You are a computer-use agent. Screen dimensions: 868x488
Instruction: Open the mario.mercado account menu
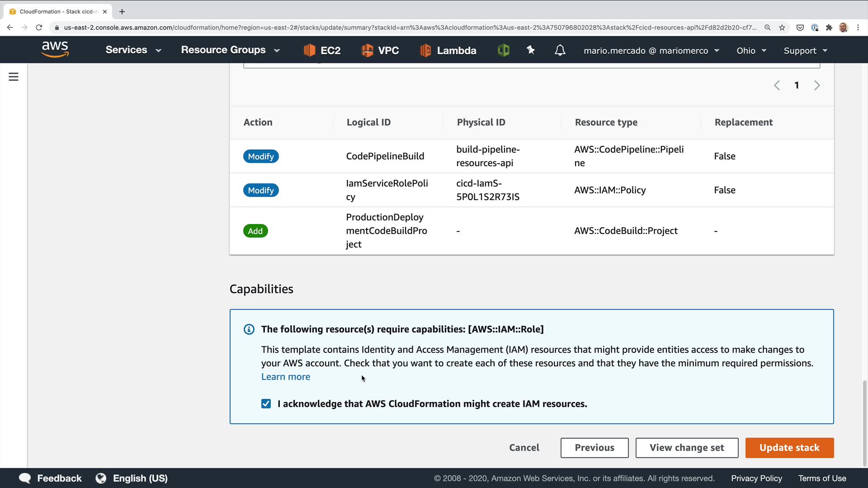click(x=651, y=51)
